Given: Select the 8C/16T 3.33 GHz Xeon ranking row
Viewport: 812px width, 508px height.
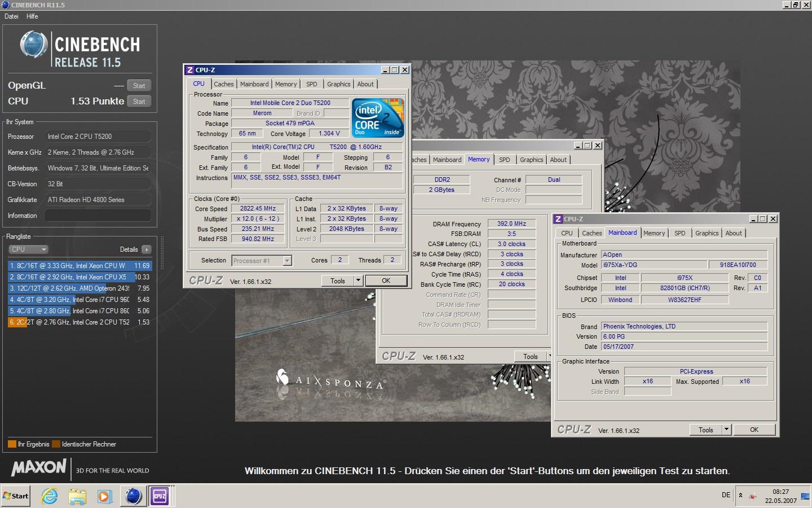Looking at the screenshot, I should 80,265.
